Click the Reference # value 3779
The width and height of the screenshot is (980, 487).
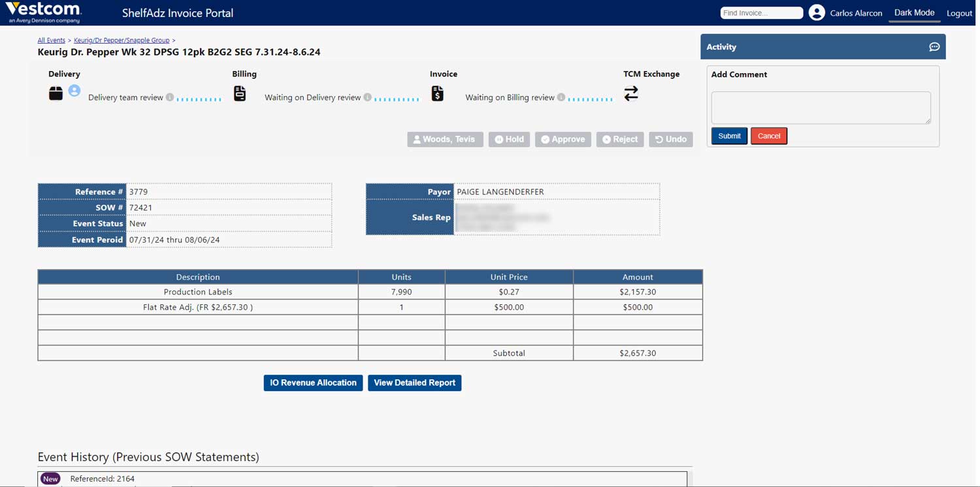tap(139, 192)
